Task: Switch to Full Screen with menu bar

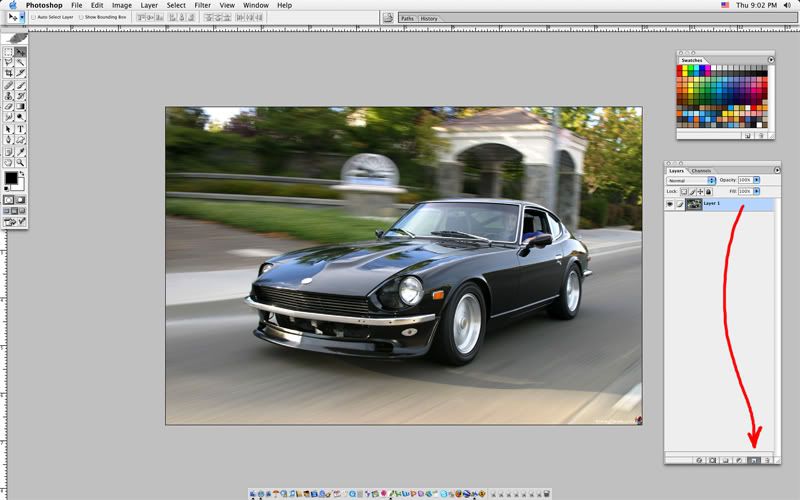Action: pyautogui.click(x=14, y=211)
